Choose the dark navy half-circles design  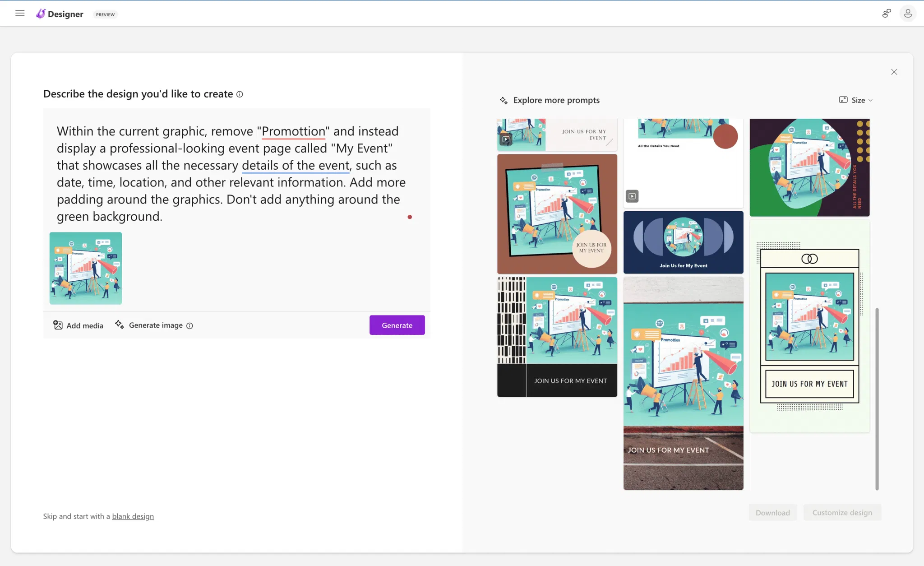coord(683,242)
